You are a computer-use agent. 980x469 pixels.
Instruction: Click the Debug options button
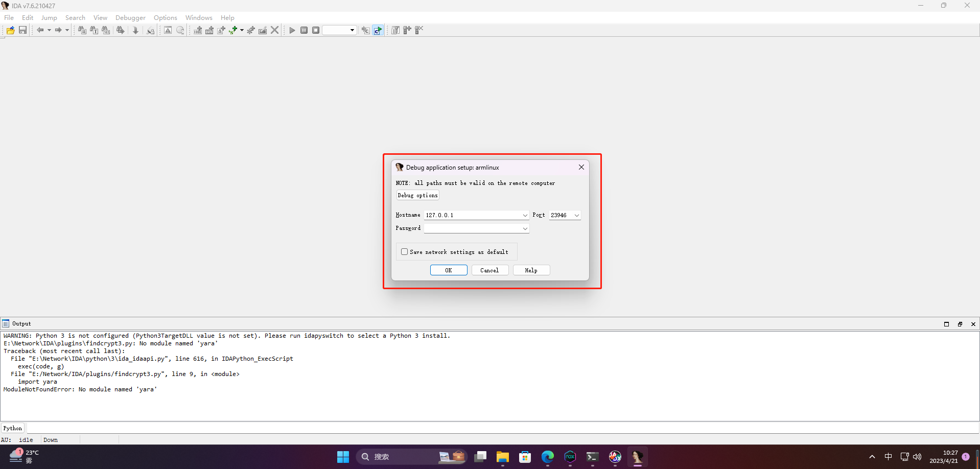[417, 195]
